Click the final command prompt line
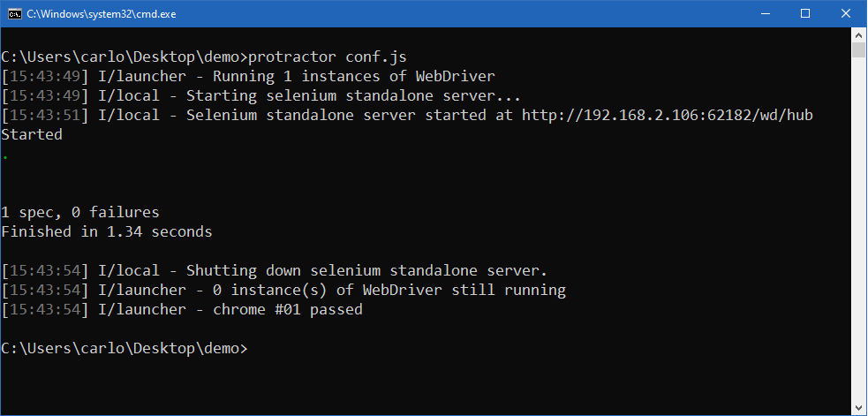 125,348
